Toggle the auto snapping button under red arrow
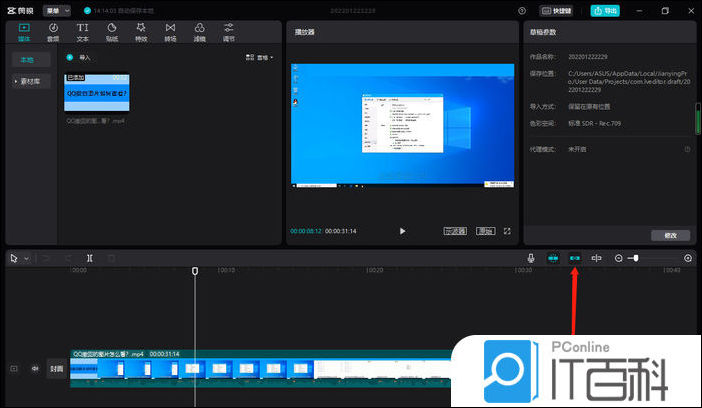Screen dimensions: 702x408 coord(575,258)
